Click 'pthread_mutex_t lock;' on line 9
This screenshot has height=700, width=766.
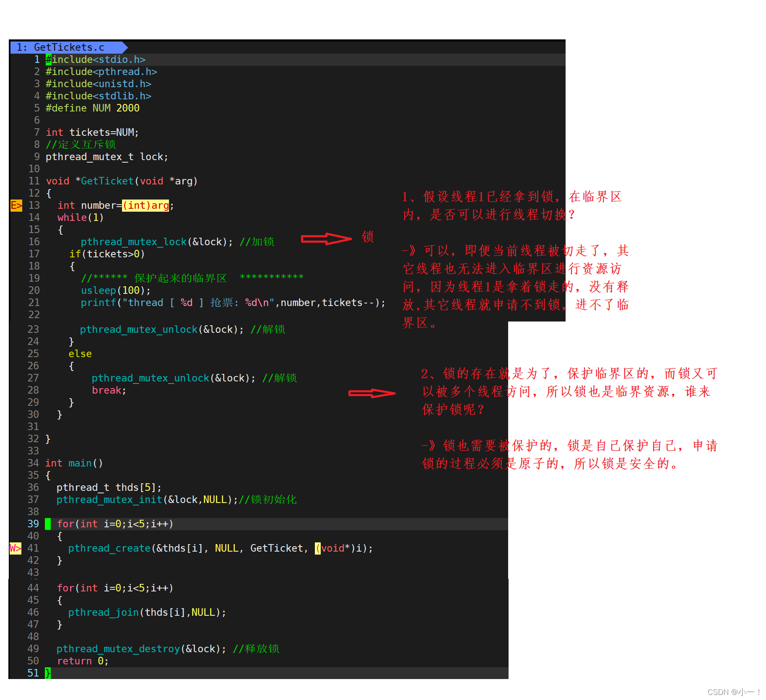click(107, 157)
